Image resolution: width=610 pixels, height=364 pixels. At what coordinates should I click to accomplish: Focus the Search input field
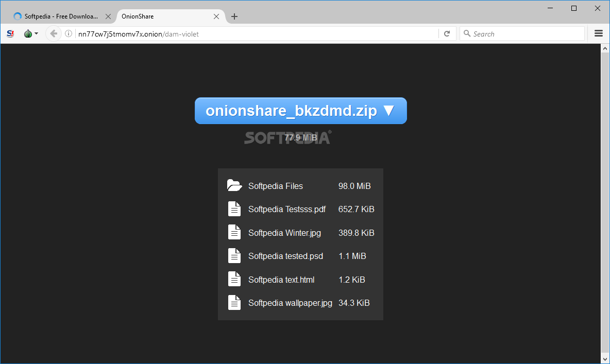pos(522,34)
